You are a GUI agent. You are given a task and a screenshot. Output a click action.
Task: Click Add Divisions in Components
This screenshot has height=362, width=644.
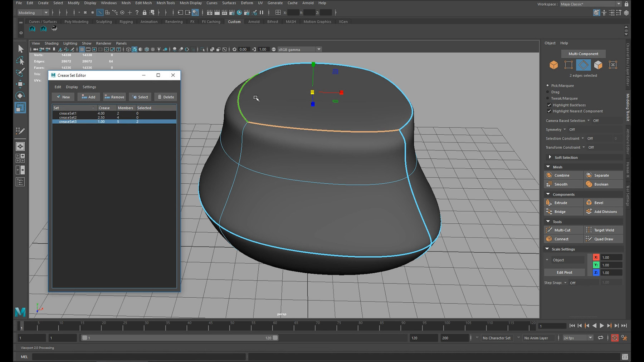coord(604,212)
